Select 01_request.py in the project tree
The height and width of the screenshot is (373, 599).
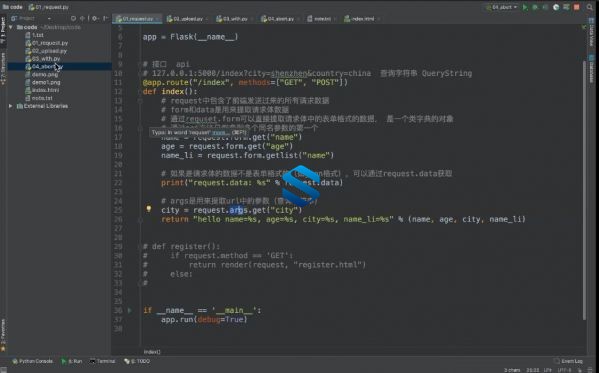coord(47,43)
